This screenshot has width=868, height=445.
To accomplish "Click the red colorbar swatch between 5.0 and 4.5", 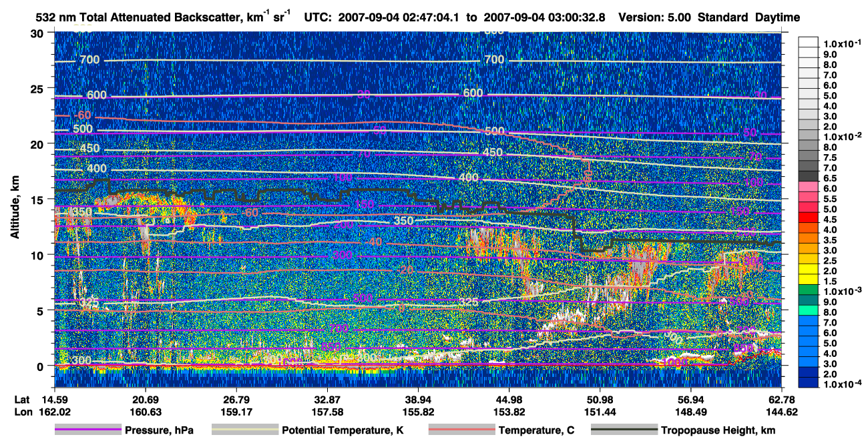I will click(x=808, y=217).
